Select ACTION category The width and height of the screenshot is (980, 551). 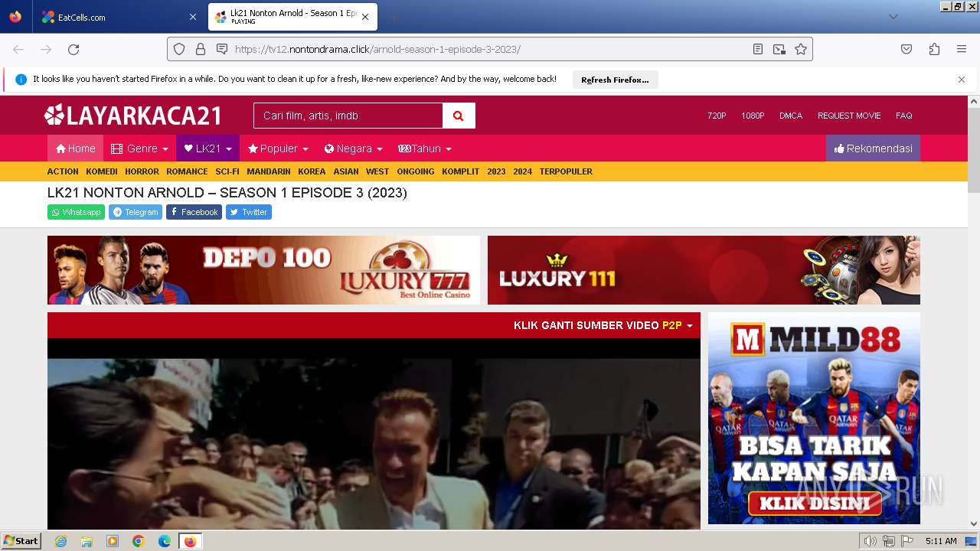[63, 171]
